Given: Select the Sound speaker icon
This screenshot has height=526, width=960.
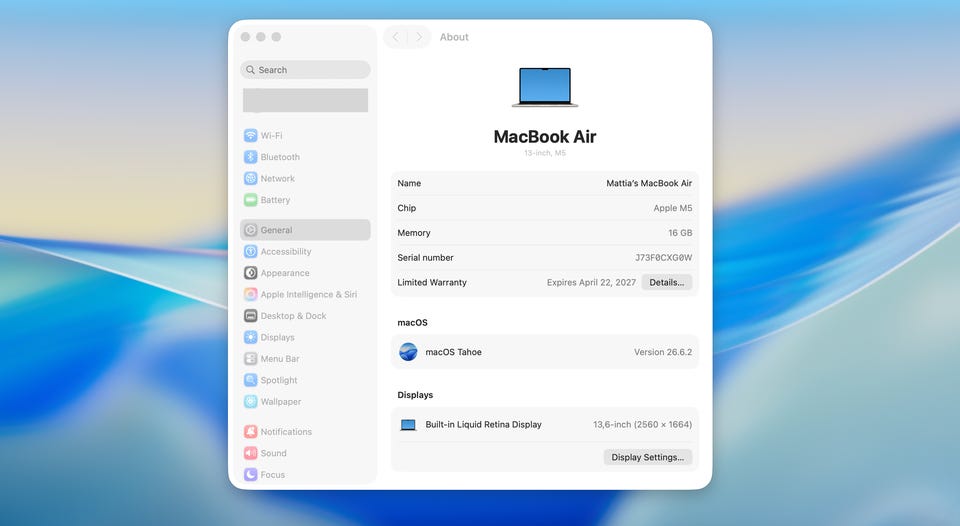Looking at the screenshot, I should [x=250, y=453].
